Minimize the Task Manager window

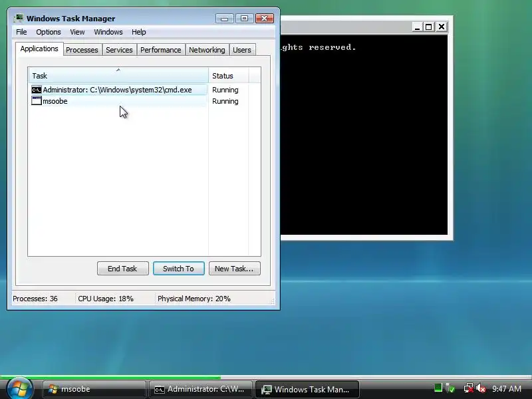[x=224, y=19]
